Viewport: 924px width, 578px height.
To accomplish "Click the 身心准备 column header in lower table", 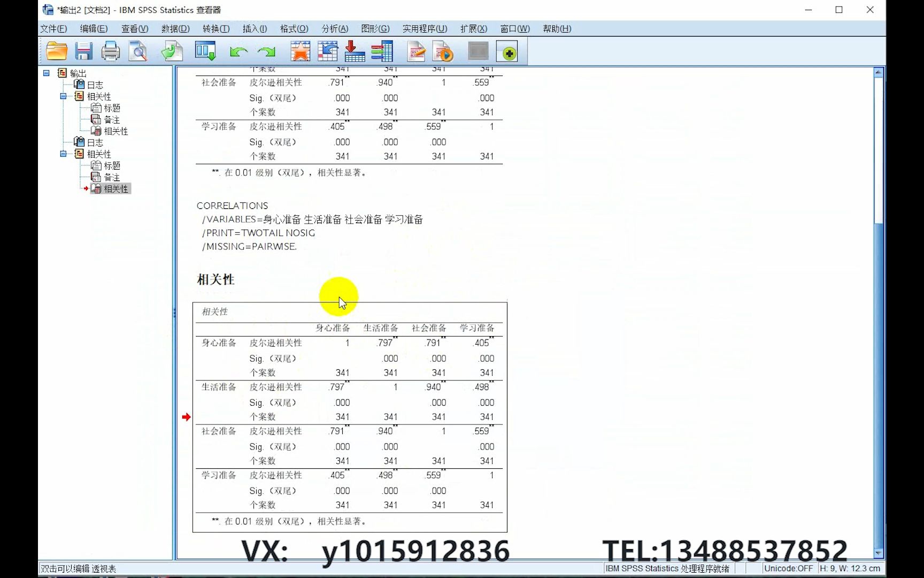I will pyautogui.click(x=333, y=328).
